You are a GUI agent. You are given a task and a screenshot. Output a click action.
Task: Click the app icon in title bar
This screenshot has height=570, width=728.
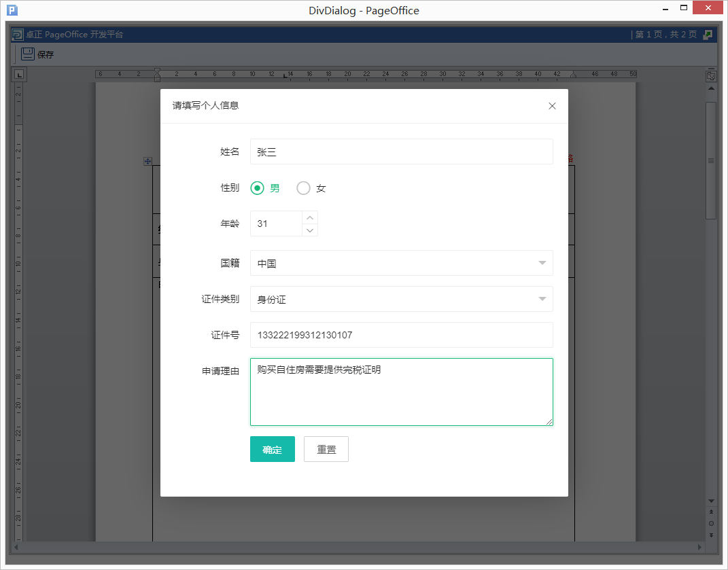[12, 10]
